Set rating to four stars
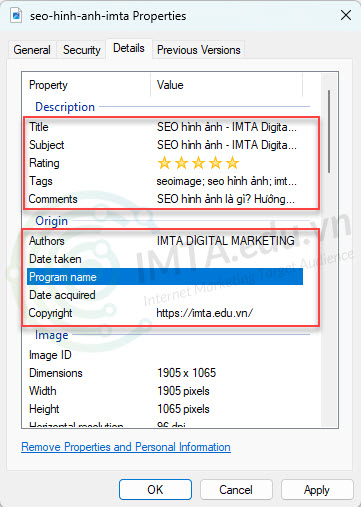The width and height of the screenshot is (361, 507). (x=215, y=163)
